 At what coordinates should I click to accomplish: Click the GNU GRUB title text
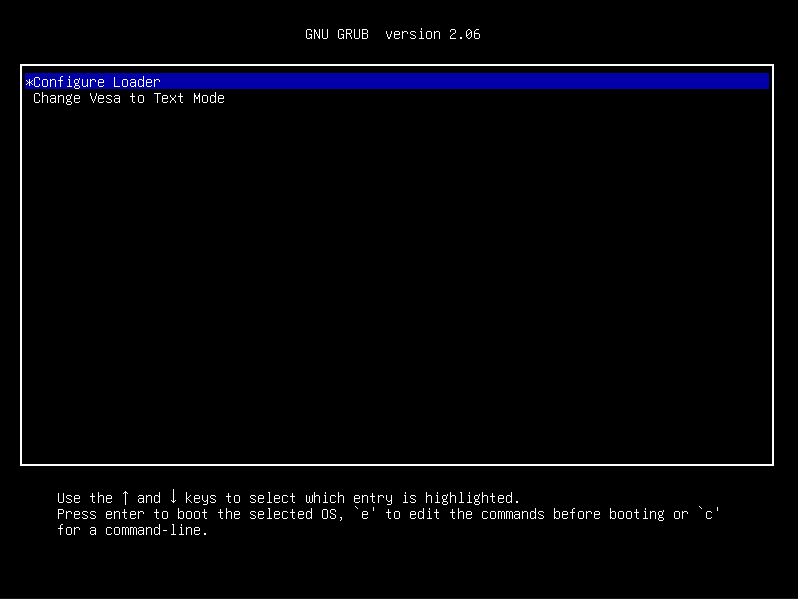pos(337,34)
